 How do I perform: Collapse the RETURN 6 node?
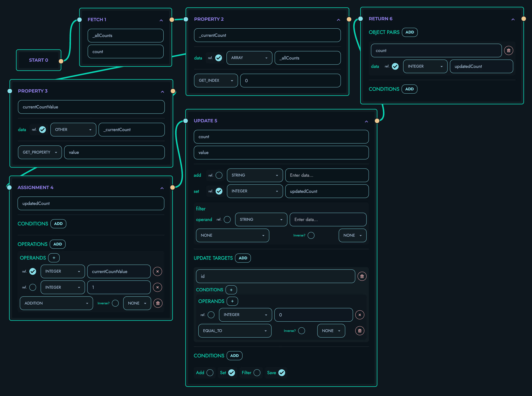coord(513,20)
